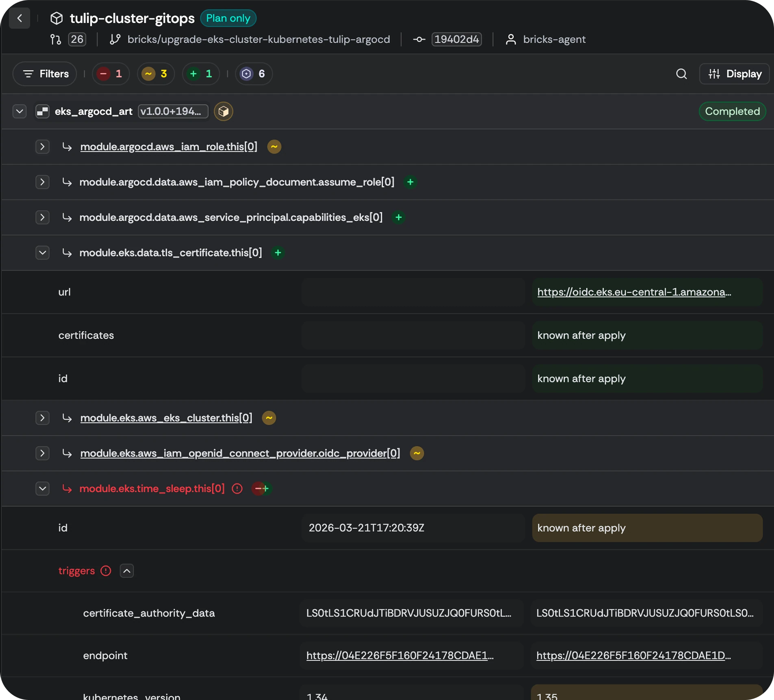Viewport: 774px width, 700px height.
Task: Click the Completed status badge
Action: tap(732, 111)
